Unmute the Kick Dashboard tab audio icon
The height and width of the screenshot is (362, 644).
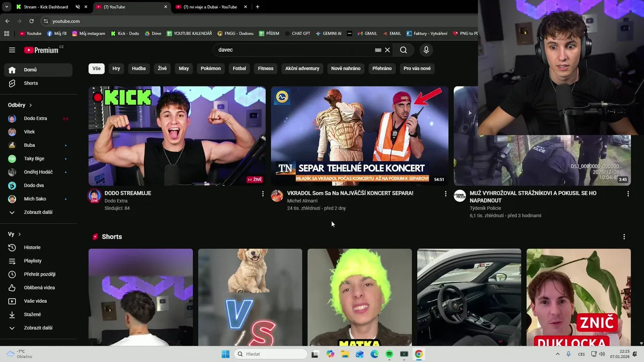point(77,7)
